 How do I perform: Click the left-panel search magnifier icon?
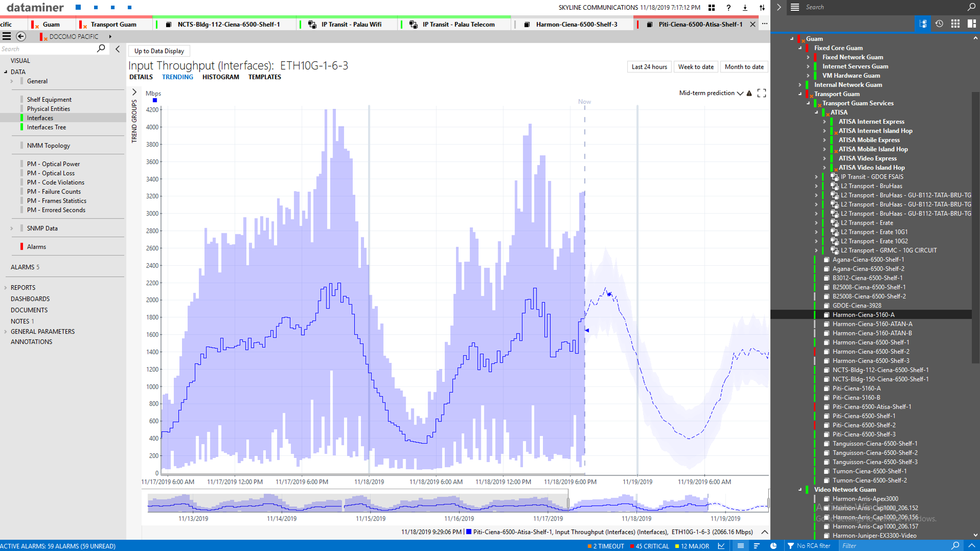click(101, 48)
